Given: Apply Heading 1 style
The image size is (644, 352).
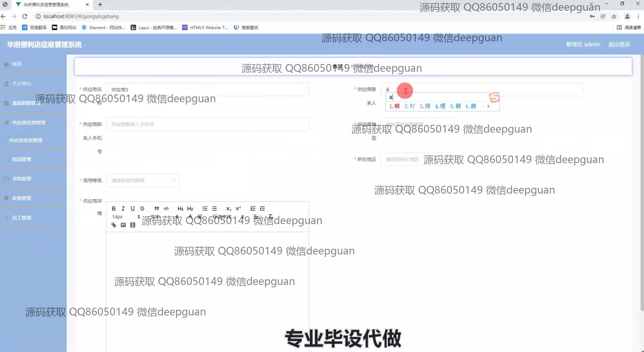Looking at the screenshot, I should (x=181, y=208).
